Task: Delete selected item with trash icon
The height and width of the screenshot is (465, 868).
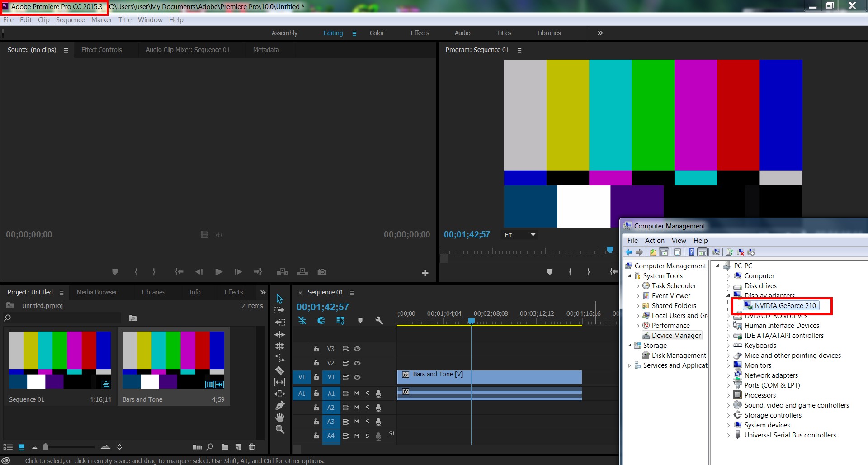Action: (252, 447)
